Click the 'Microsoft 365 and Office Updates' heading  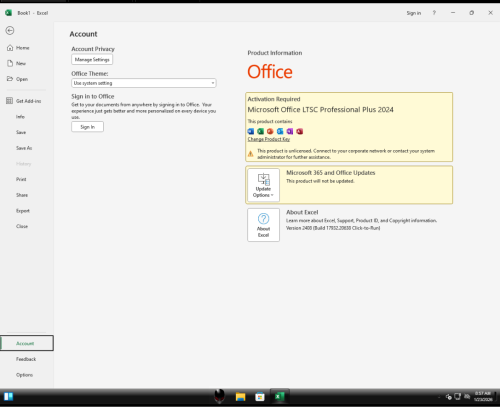(331, 173)
